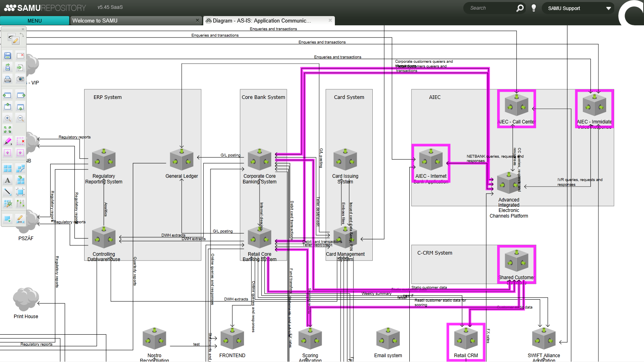Click the search magnifier button

520,8
